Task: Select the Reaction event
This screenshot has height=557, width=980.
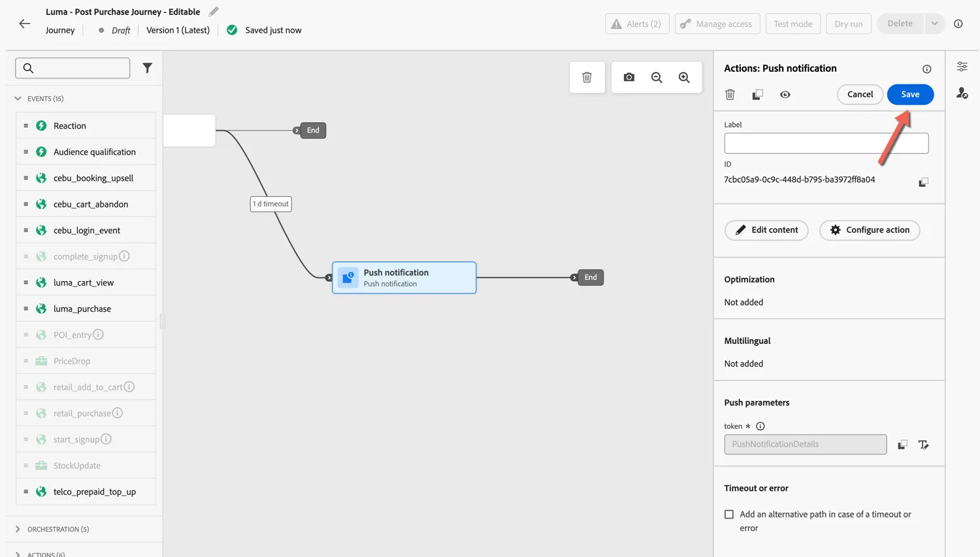Action: (86, 126)
